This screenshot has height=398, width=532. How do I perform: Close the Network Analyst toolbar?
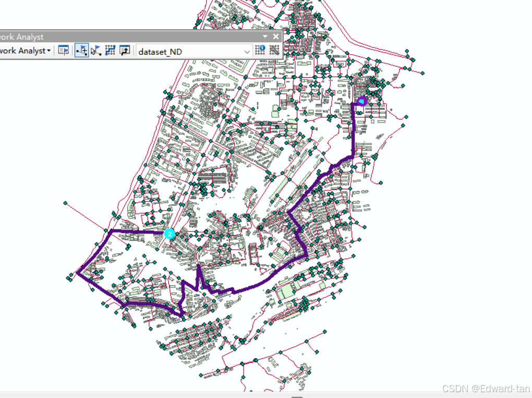click(x=276, y=37)
